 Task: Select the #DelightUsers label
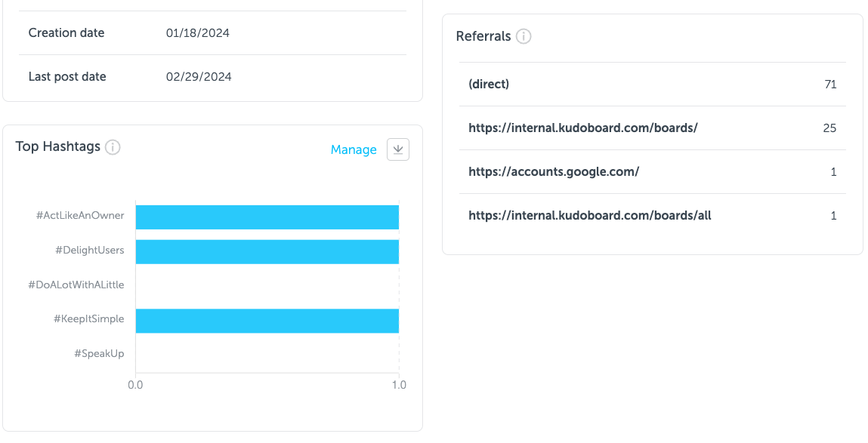pyautogui.click(x=90, y=250)
